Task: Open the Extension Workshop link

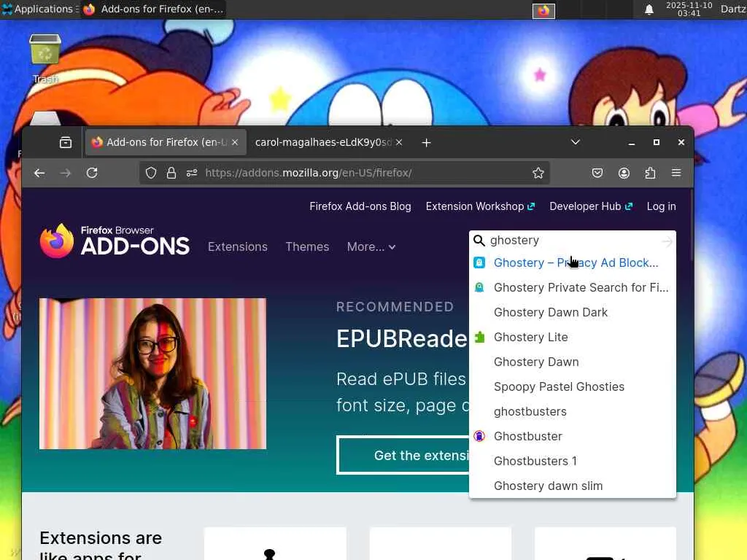Action: tap(480, 206)
